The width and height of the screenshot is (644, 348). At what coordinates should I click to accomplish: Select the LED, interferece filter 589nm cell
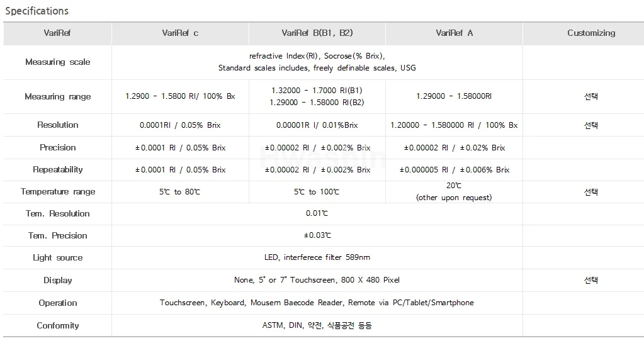tap(317, 257)
